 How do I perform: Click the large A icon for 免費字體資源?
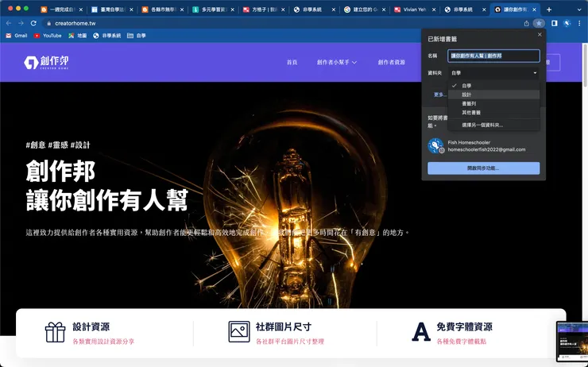[x=421, y=332]
